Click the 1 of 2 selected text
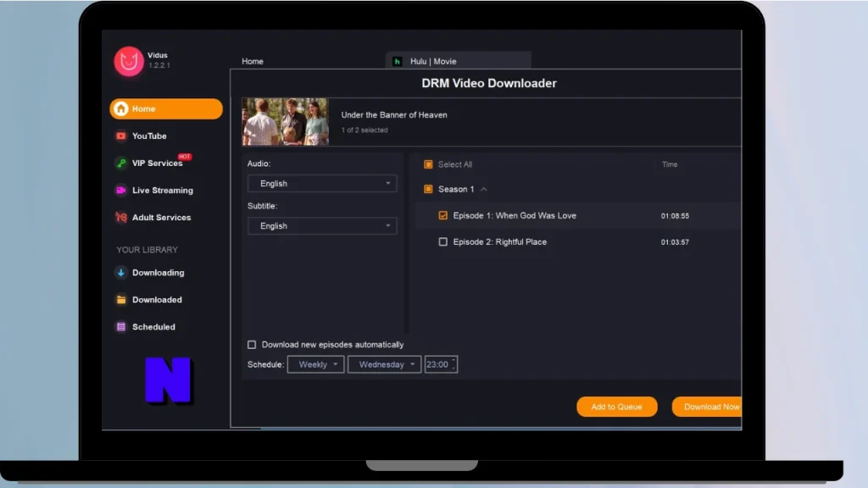This screenshot has width=868, height=488. coord(364,130)
